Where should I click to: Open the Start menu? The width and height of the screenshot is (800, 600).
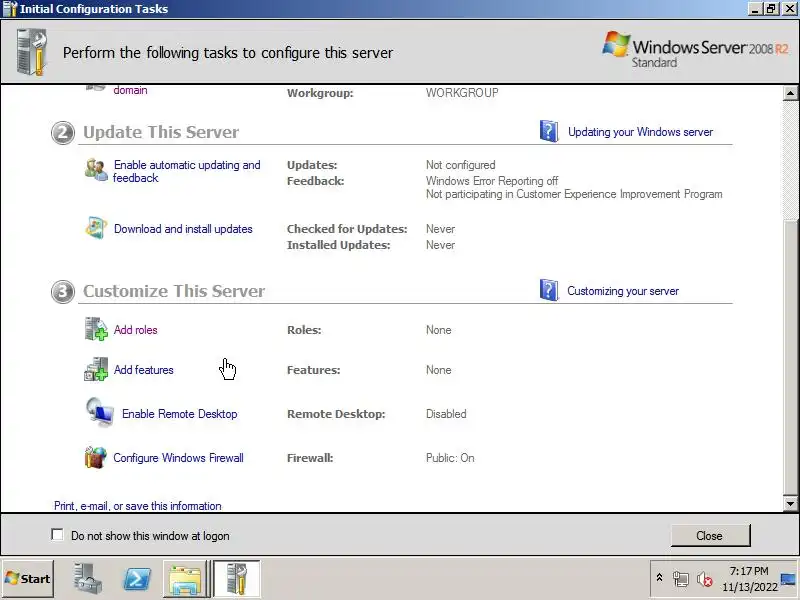(28, 579)
